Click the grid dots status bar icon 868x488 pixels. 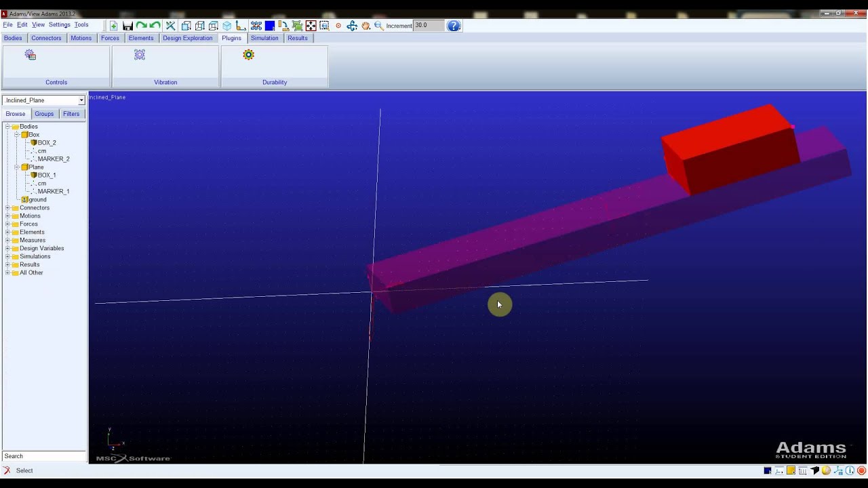[802, 470]
